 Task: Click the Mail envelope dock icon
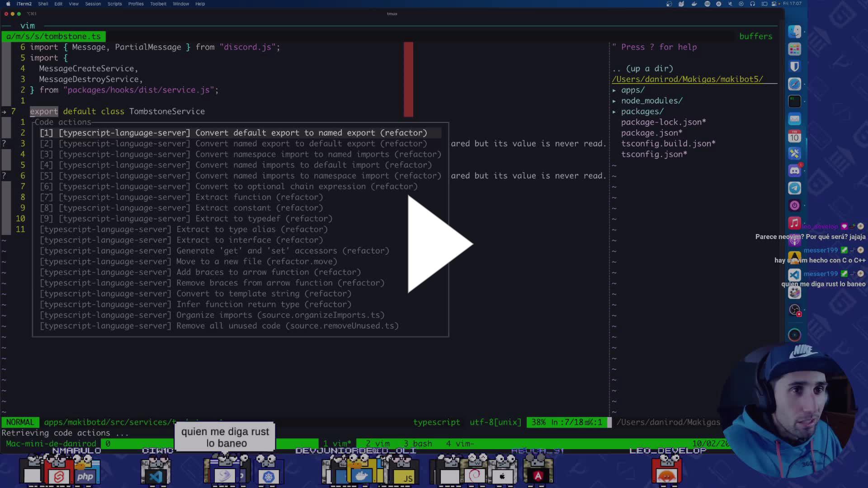tap(794, 119)
